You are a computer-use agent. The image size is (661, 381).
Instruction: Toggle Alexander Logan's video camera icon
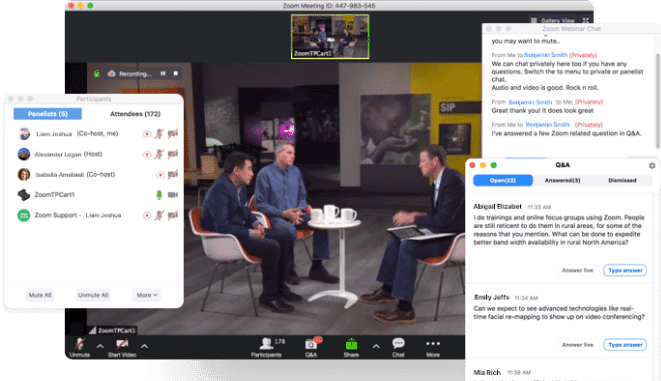coord(172,154)
